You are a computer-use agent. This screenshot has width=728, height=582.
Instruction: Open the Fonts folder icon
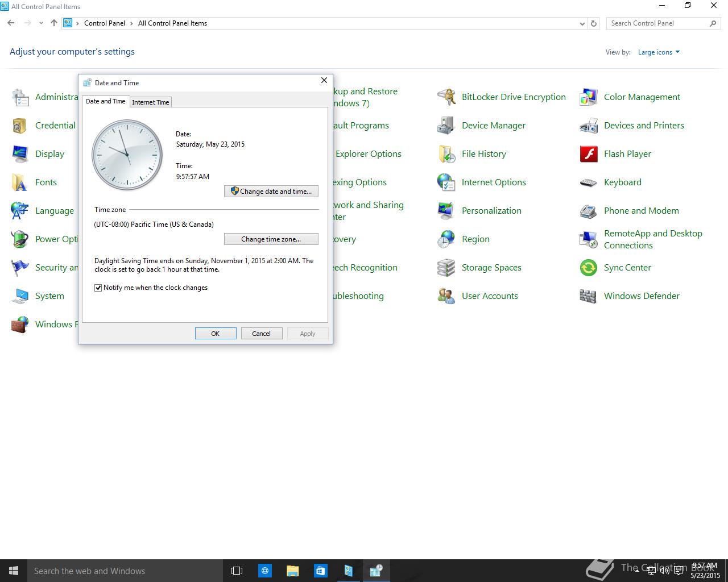20,182
